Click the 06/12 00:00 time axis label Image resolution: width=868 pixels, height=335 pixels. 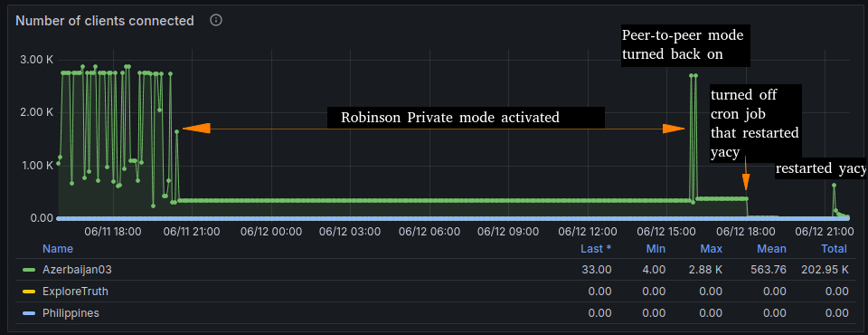coord(272,231)
